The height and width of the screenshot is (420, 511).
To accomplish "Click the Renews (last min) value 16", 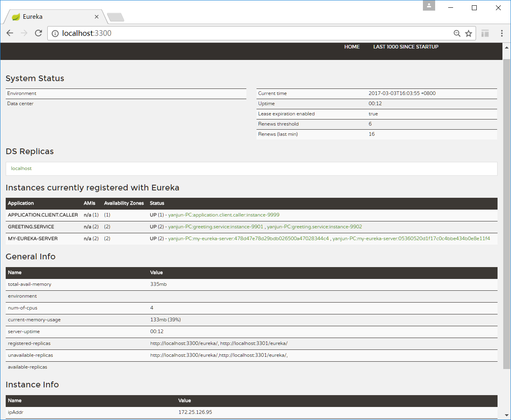I will [372, 134].
